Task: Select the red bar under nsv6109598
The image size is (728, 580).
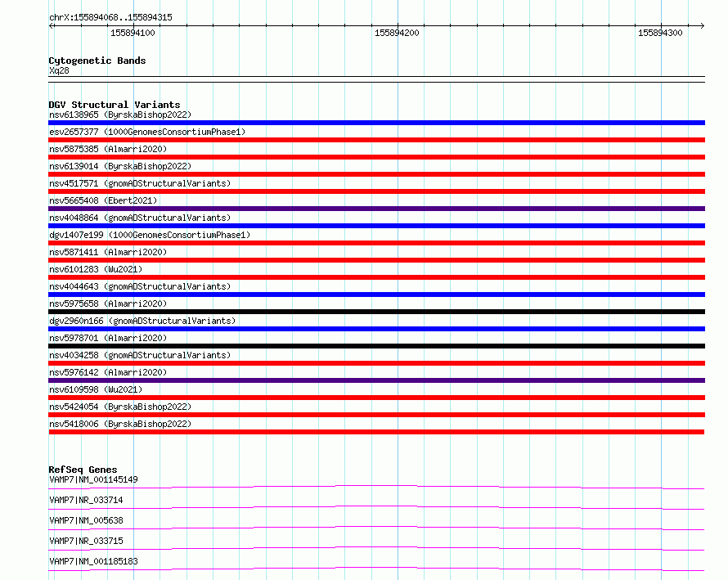Action: 376,398
